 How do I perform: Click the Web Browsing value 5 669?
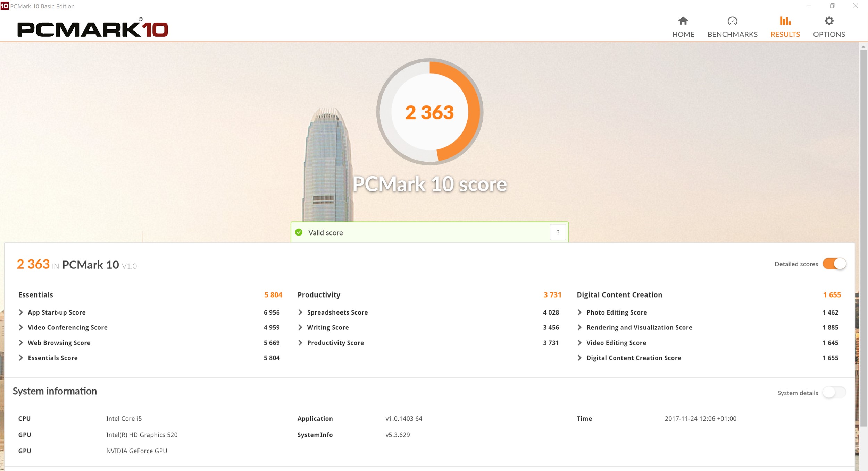[272, 343]
